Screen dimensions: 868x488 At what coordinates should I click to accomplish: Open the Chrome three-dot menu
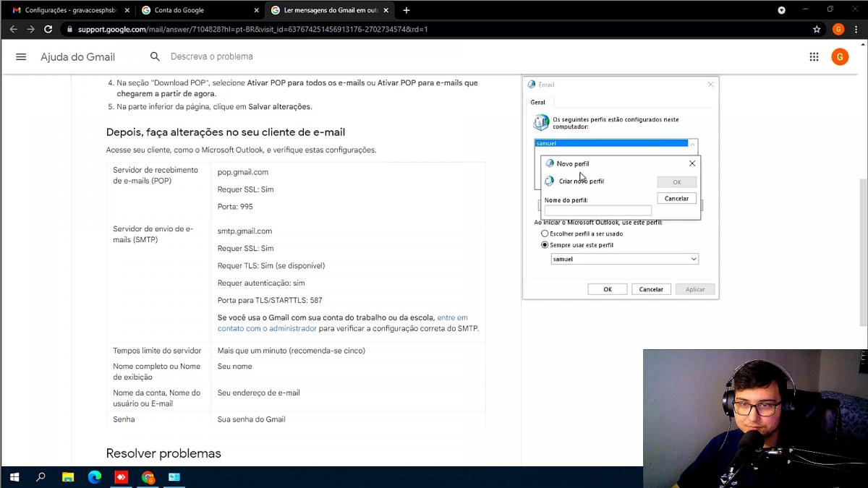(x=856, y=29)
